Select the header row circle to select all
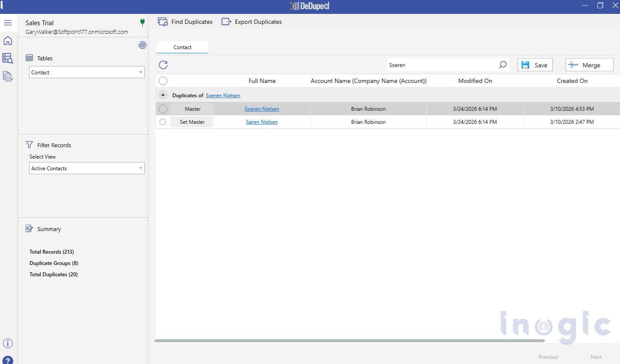The image size is (620, 364). tap(163, 80)
